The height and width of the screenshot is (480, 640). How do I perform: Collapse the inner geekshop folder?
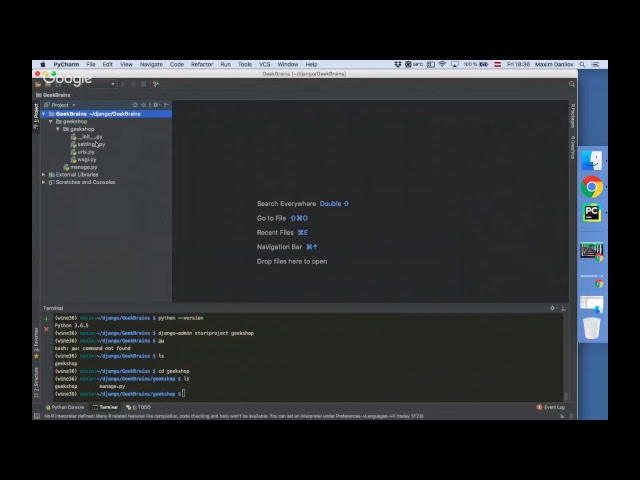(58, 129)
